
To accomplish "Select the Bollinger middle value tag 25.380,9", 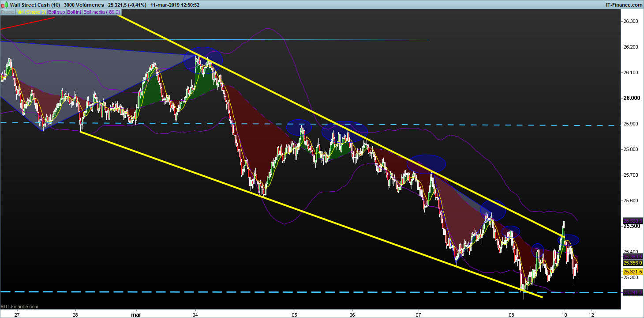I will coord(633,256).
